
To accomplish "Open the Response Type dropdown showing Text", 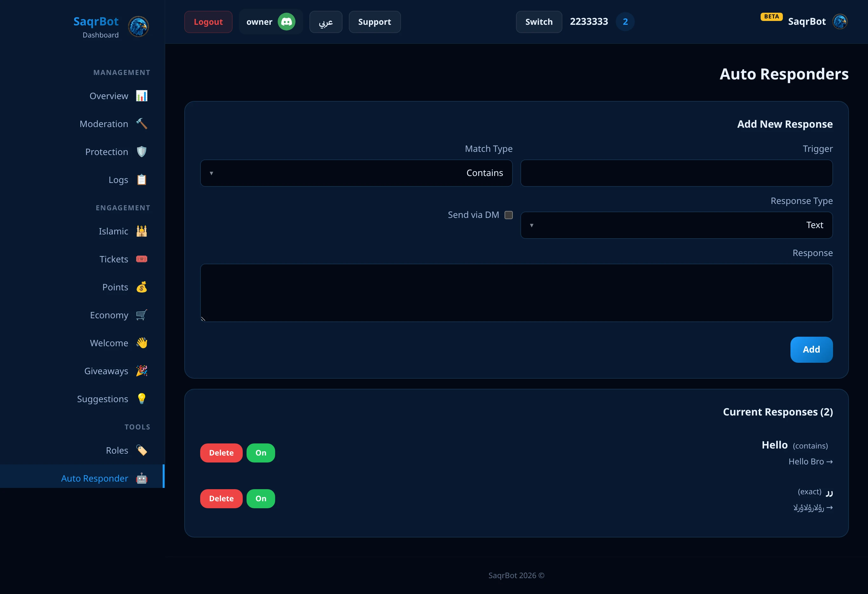I will click(676, 225).
